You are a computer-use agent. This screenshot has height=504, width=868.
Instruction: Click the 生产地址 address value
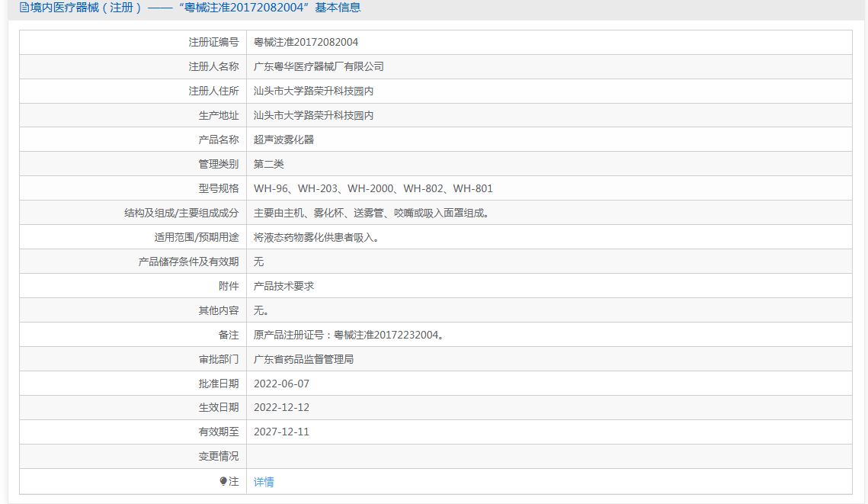(x=313, y=115)
